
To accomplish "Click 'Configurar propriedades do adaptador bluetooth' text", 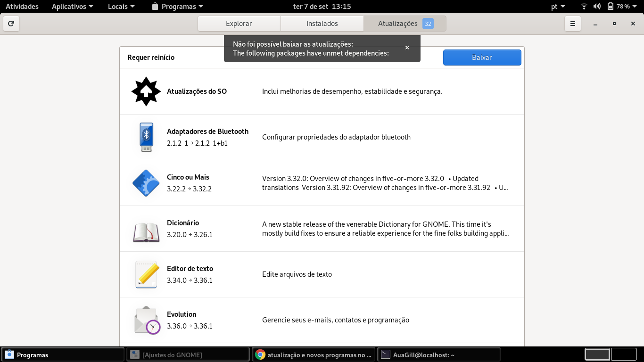I will 336,137.
